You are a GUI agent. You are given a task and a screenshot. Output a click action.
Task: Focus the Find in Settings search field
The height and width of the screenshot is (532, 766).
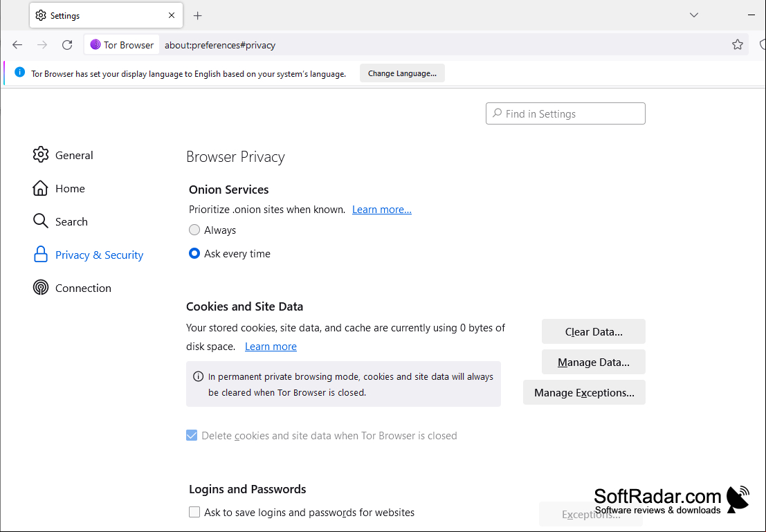566,113
